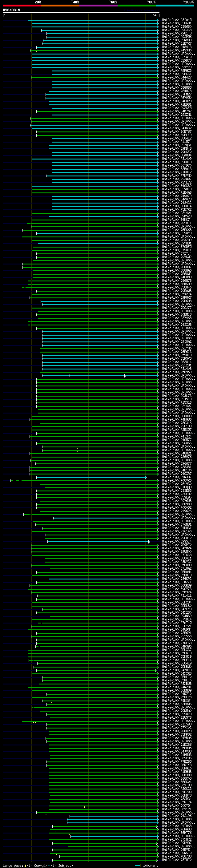This screenshot has height=868, width=197.
Task: Open hit UniRef100_Q38680
Action: point(177,26)
